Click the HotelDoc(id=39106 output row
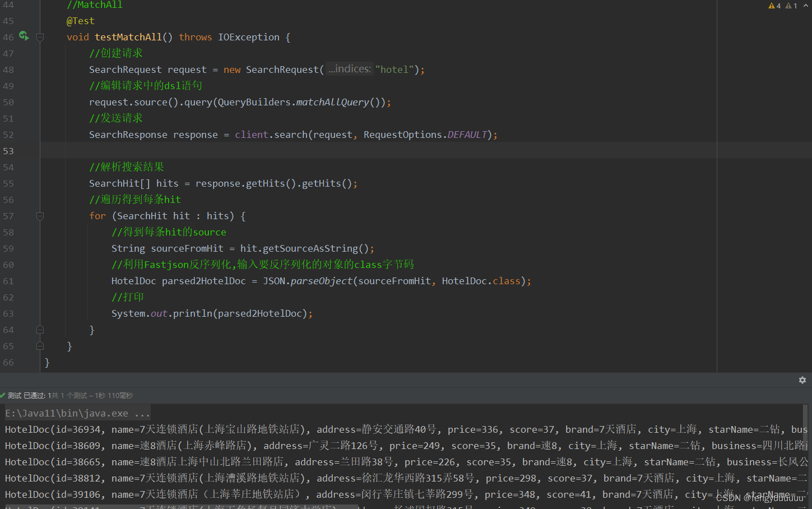The height and width of the screenshot is (509, 812). click(406, 494)
